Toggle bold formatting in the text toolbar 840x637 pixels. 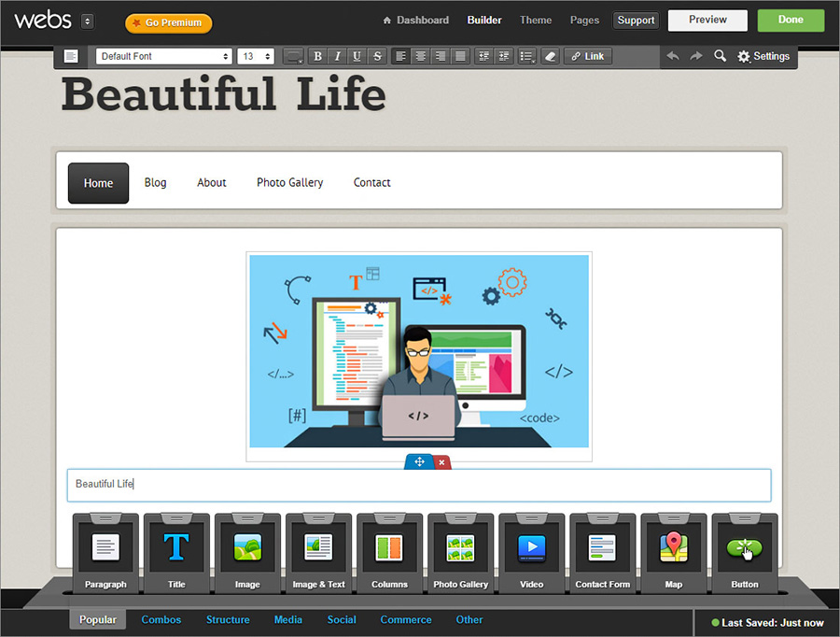(x=317, y=56)
